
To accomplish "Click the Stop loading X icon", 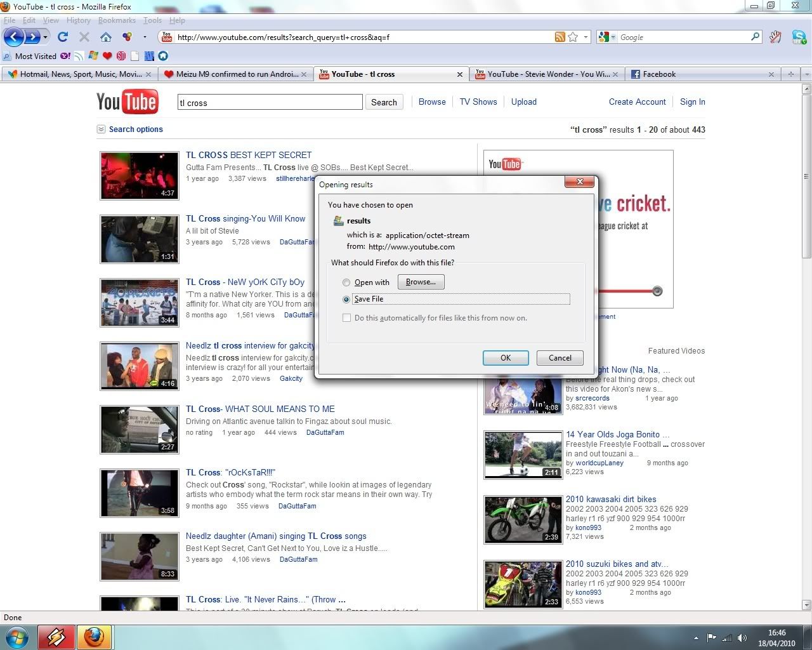I will [84, 37].
